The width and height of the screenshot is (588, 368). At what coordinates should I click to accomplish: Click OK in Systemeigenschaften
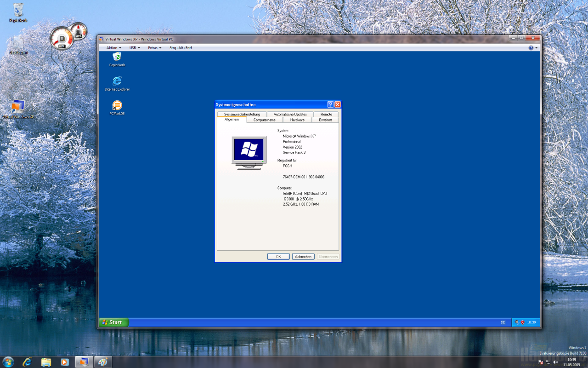pos(278,257)
